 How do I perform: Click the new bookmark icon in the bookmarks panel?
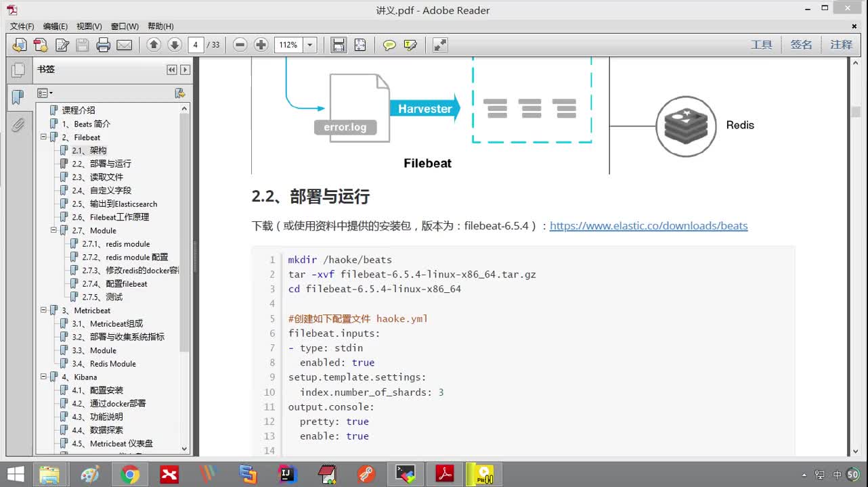[x=179, y=93]
